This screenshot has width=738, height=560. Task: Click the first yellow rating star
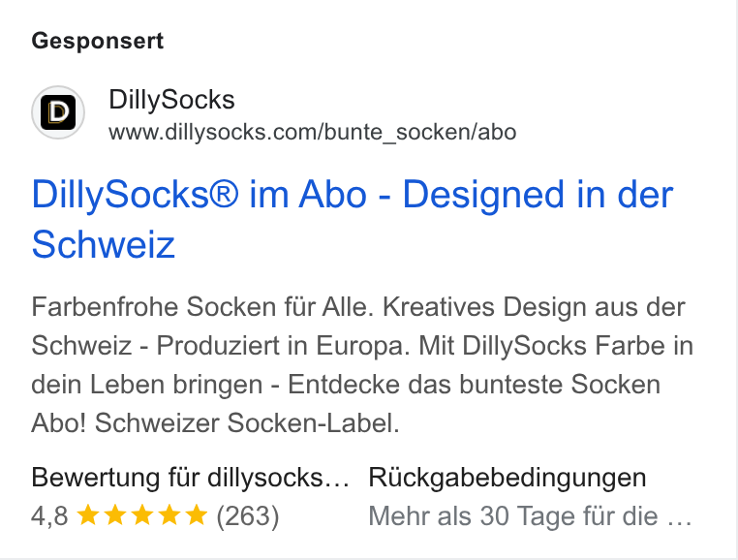pyautogui.click(x=87, y=514)
